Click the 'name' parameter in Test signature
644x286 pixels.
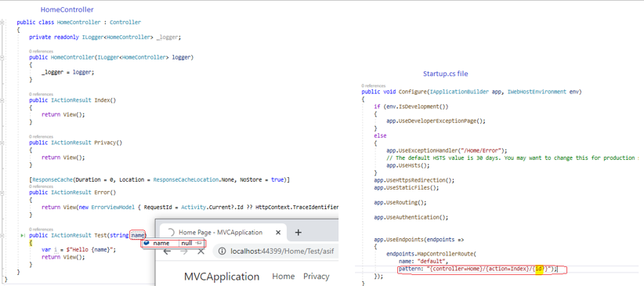pyautogui.click(x=138, y=235)
